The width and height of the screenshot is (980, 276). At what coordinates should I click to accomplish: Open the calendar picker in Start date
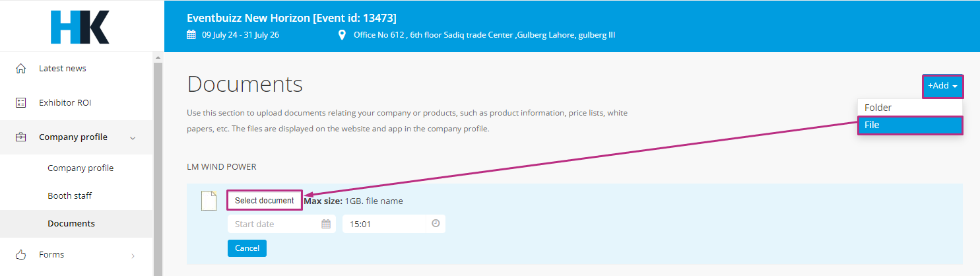click(326, 224)
